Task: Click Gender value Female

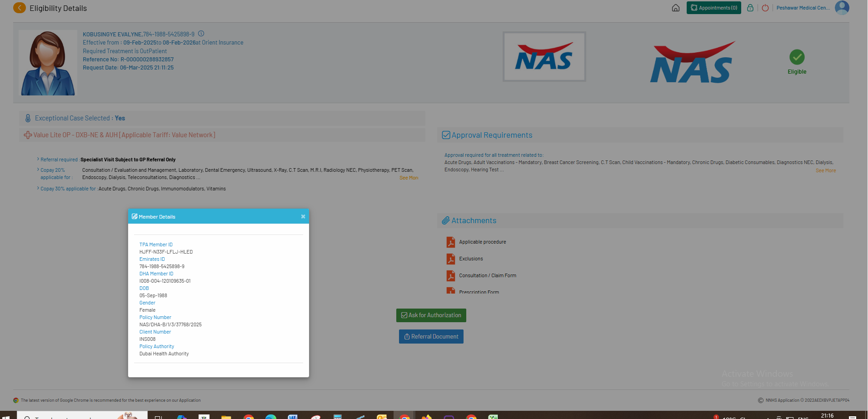Action: [x=147, y=310]
